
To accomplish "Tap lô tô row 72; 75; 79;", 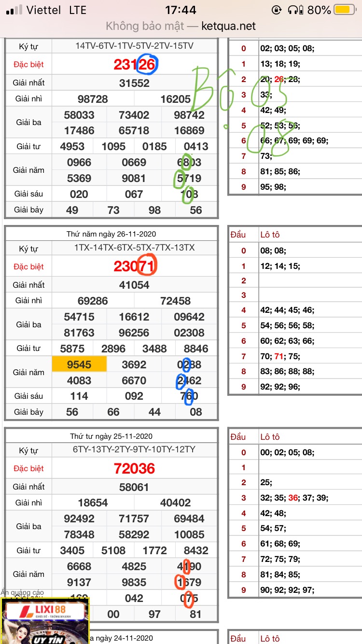I will [x=280, y=560].
